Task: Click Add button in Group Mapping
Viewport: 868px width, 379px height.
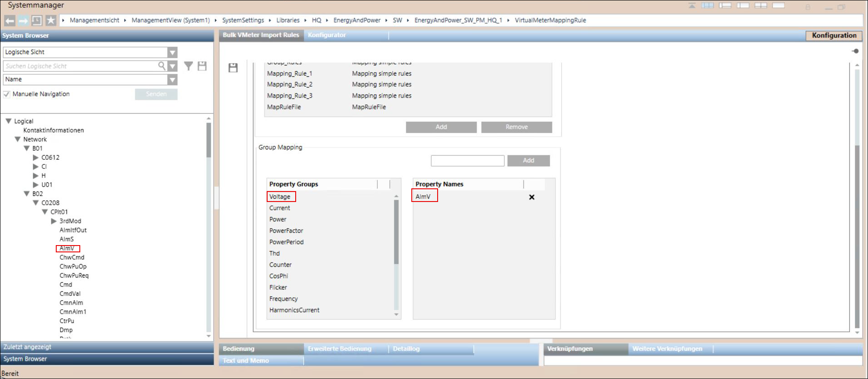Action: pyautogui.click(x=528, y=161)
